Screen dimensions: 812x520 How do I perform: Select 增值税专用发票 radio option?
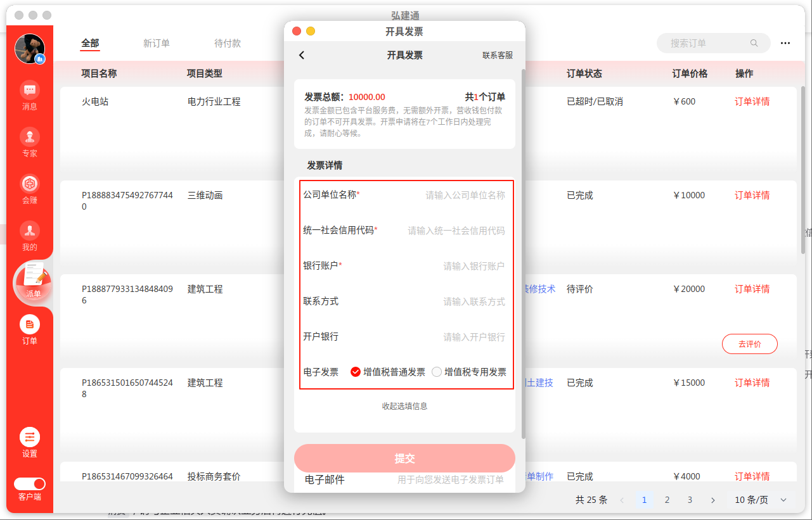click(437, 372)
